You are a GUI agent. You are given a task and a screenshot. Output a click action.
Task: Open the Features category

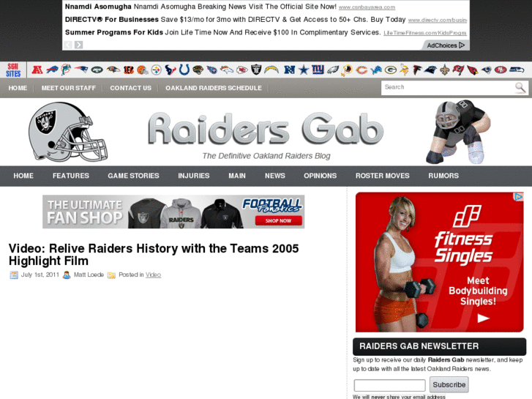click(71, 176)
